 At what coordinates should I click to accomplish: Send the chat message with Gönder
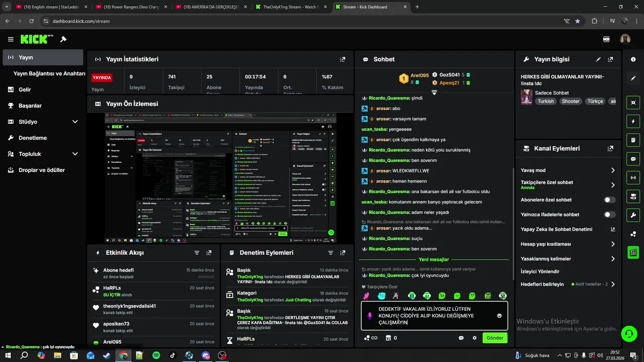click(x=495, y=338)
